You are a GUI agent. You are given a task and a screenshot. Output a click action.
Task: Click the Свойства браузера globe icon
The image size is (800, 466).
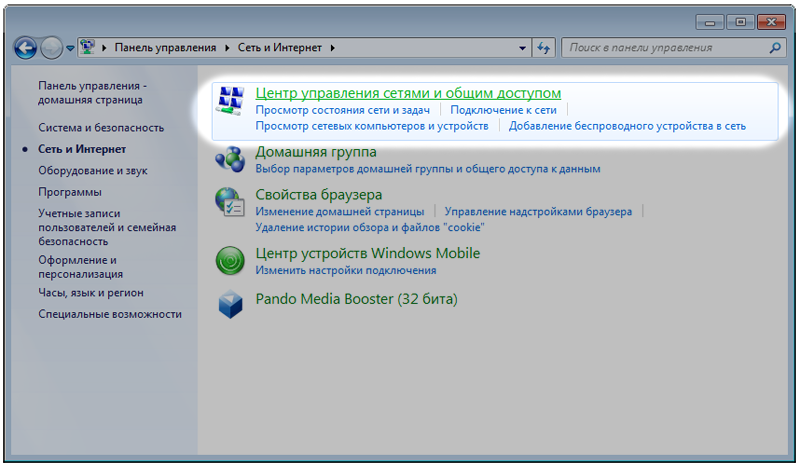(231, 202)
